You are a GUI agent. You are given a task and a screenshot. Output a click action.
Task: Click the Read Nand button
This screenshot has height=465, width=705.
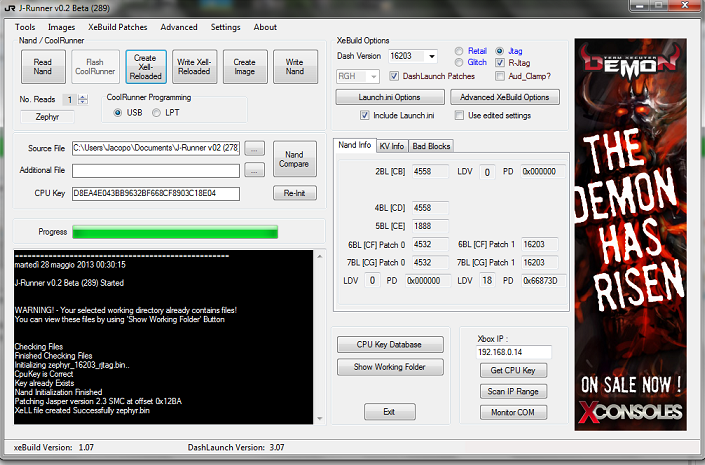43,67
